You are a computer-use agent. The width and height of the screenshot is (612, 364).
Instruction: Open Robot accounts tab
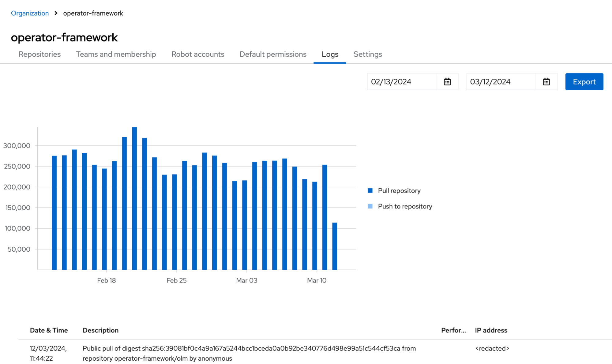pos(197,54)
